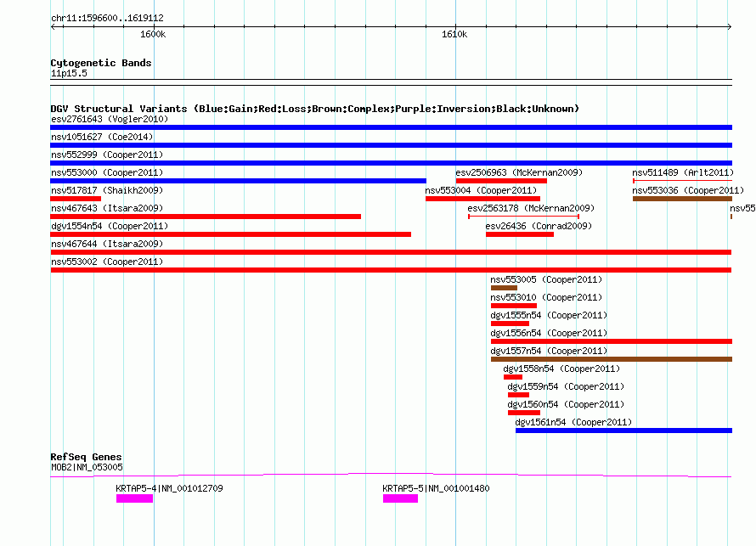Click the RefSeq Genes track title

click(x=86, y=456)
